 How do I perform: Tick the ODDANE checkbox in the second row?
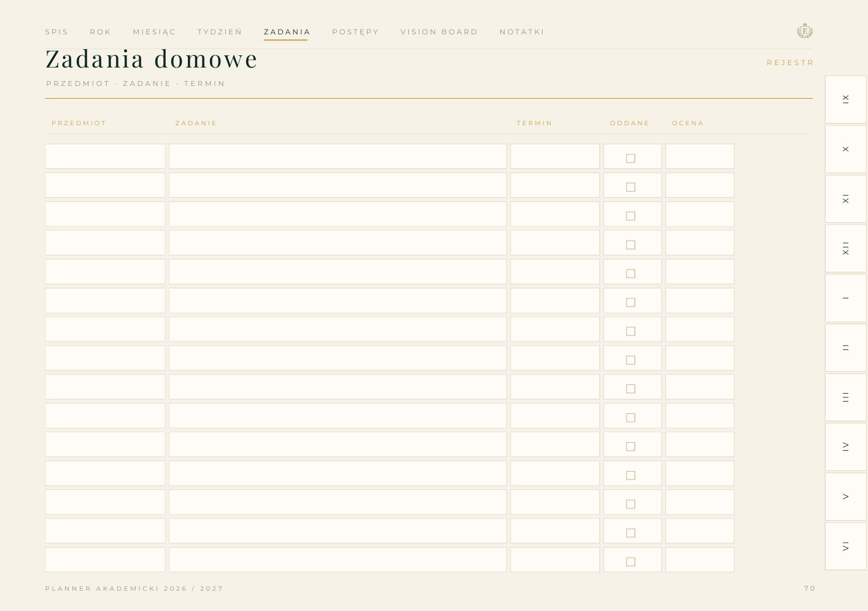tap(630, 187)
